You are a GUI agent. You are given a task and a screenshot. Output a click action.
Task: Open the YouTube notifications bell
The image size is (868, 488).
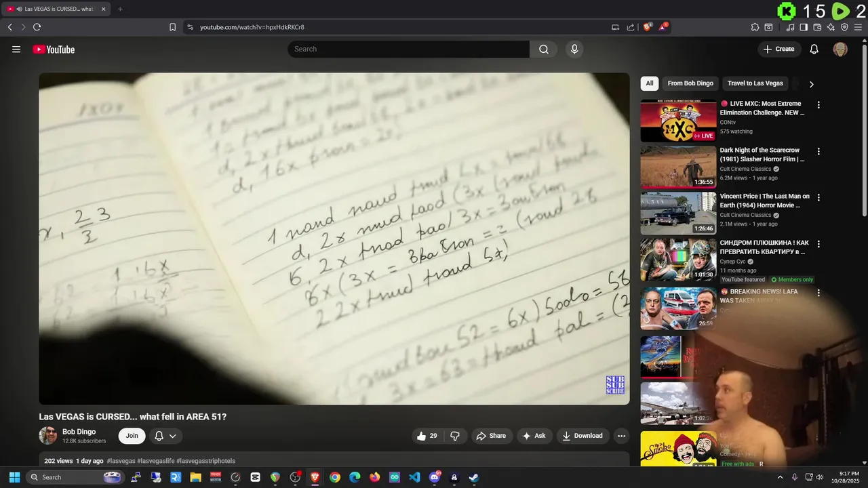coord(814,49)
